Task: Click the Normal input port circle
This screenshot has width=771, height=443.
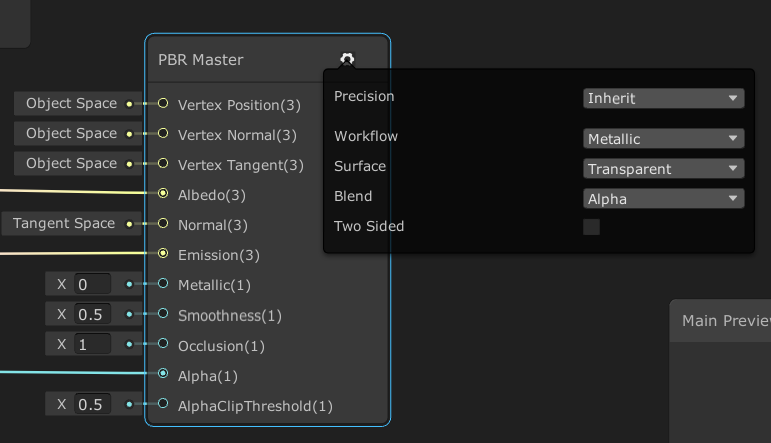Action: (163, 224)
